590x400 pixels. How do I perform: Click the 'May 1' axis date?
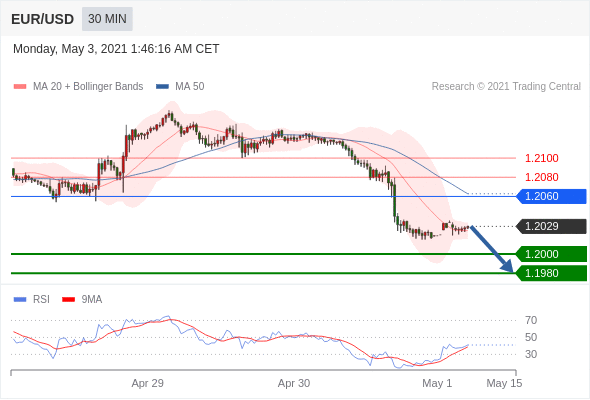[x=437, y=383]
